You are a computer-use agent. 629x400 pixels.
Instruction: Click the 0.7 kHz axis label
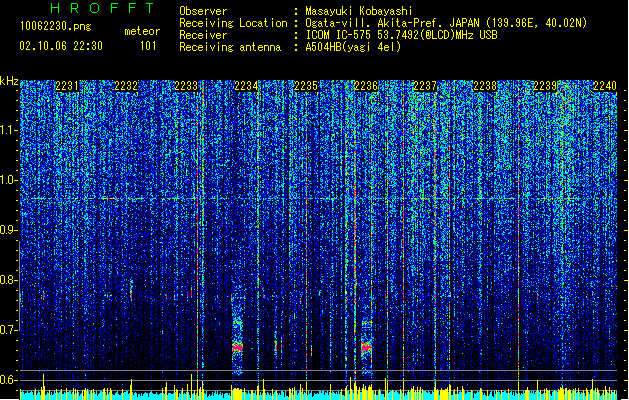coord(9,330)
